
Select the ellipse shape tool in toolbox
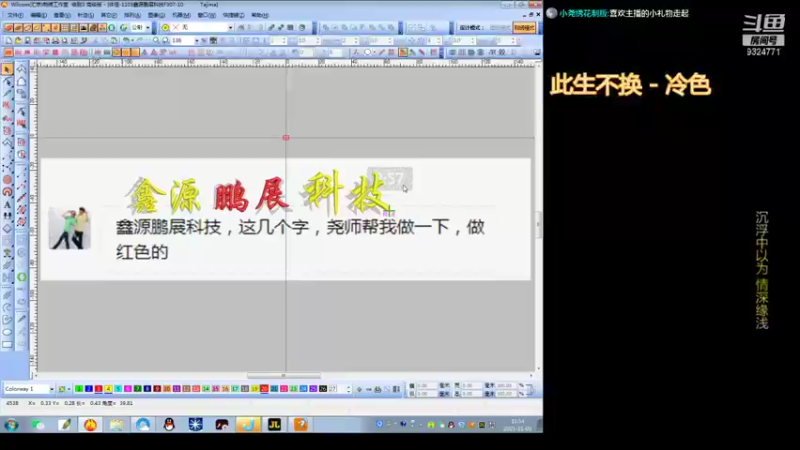tap(7, 332)
